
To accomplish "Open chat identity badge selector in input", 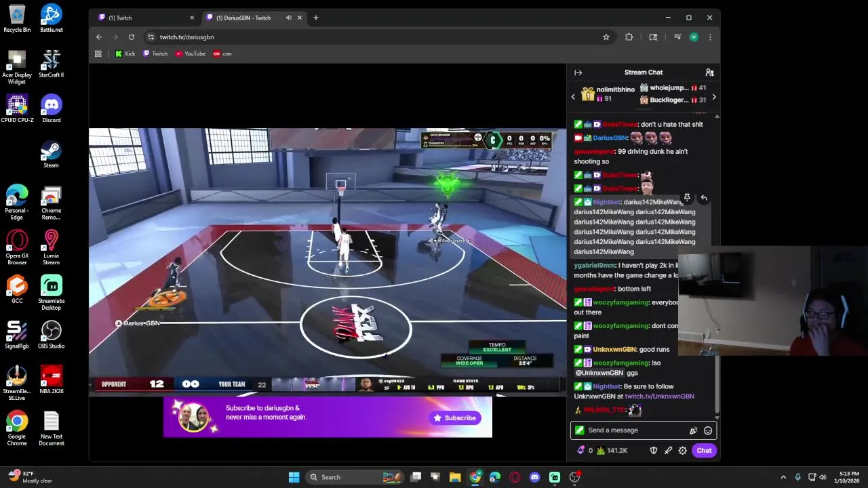I will [579, 430].
